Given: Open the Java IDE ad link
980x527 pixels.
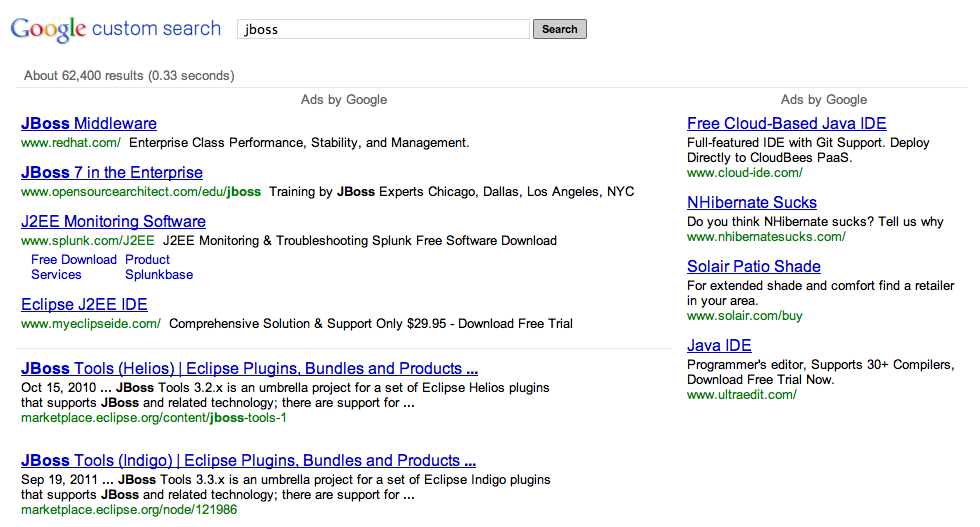Looking at the screenshot, I should tap(719, 346).
